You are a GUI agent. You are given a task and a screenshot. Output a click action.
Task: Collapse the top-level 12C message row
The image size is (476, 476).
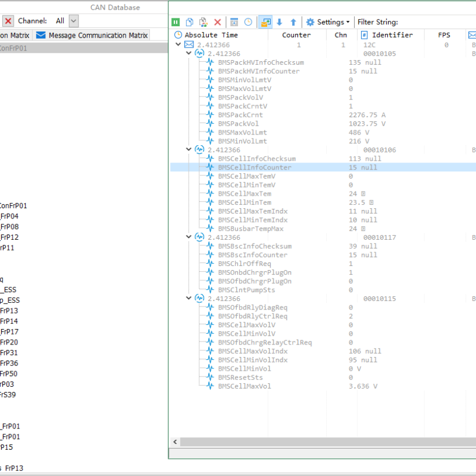(x=178, y=45)
